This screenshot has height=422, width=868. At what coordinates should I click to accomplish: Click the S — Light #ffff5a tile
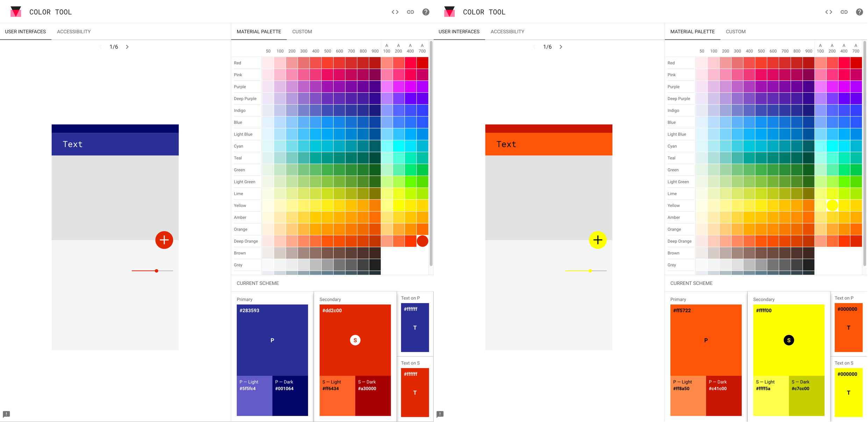(771, 396)
